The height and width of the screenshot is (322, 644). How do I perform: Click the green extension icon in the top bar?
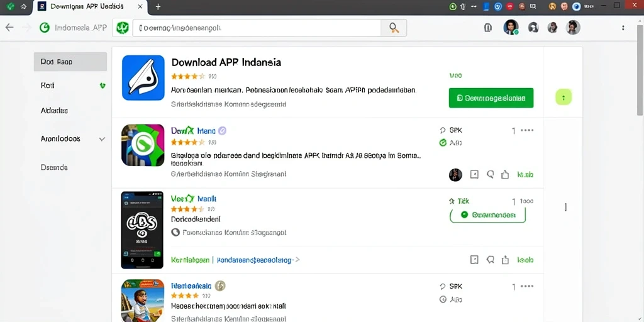click(453, 6)
